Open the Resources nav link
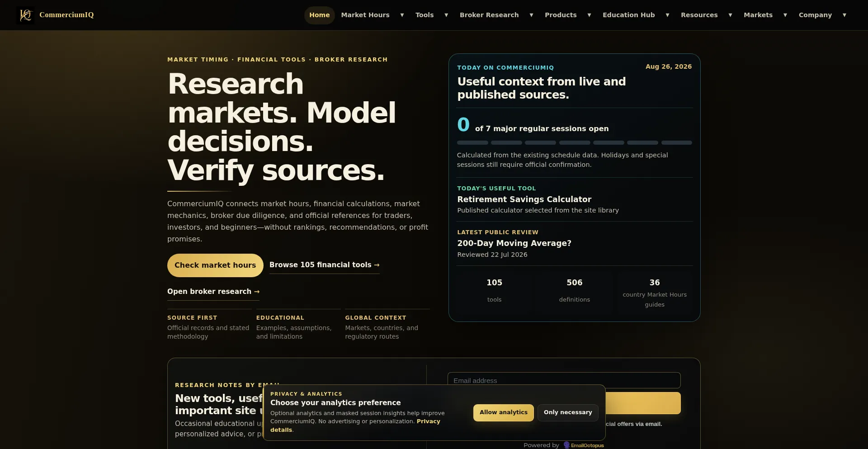 (x=699, y=15)
